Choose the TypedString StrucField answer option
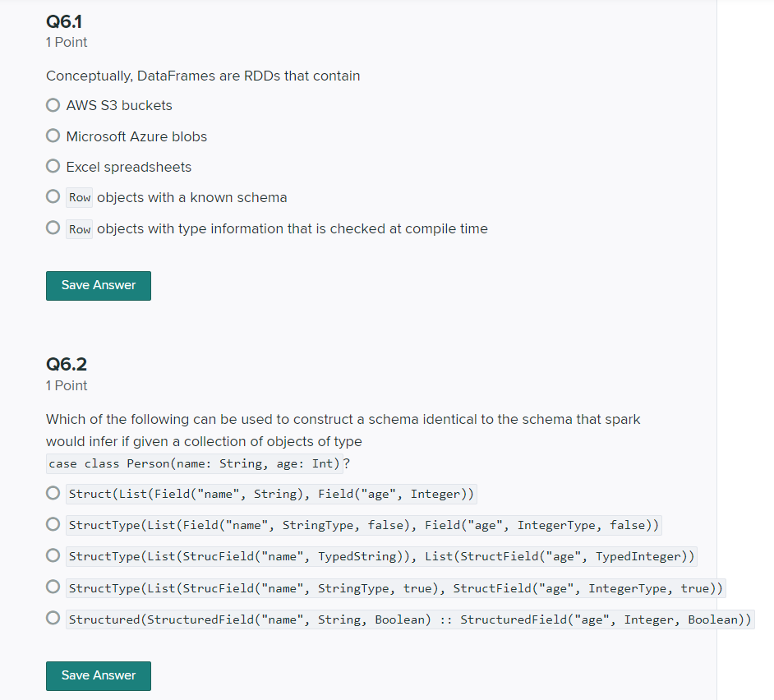Screen dimensions: 774x700 pyautogui.click(x=53, y=556)
